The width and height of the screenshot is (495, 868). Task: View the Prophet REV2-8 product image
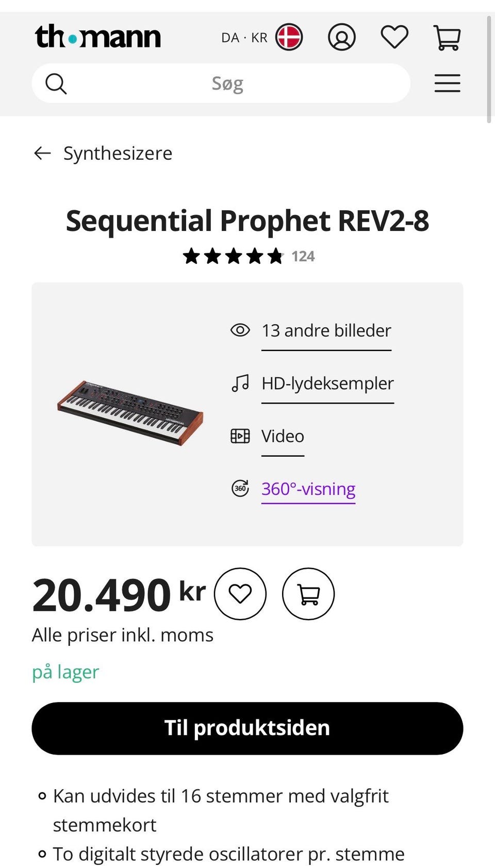(130, 413)
